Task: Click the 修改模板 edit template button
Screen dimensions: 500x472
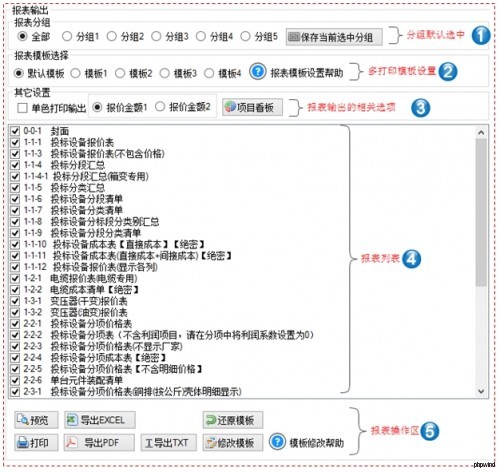Action: tap(233, 443)
